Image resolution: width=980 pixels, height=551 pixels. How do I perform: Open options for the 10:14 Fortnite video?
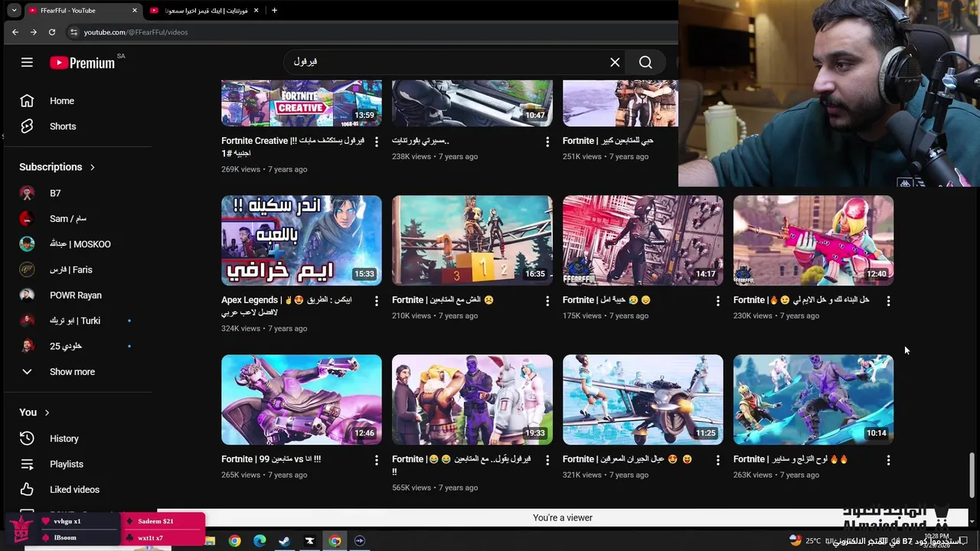pyautogui.click(x=888, y=461)
